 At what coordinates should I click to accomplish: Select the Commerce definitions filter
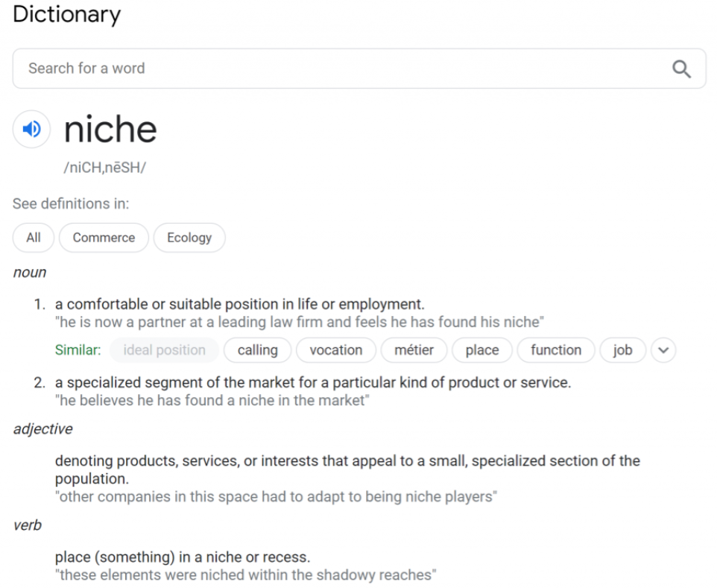104,238
